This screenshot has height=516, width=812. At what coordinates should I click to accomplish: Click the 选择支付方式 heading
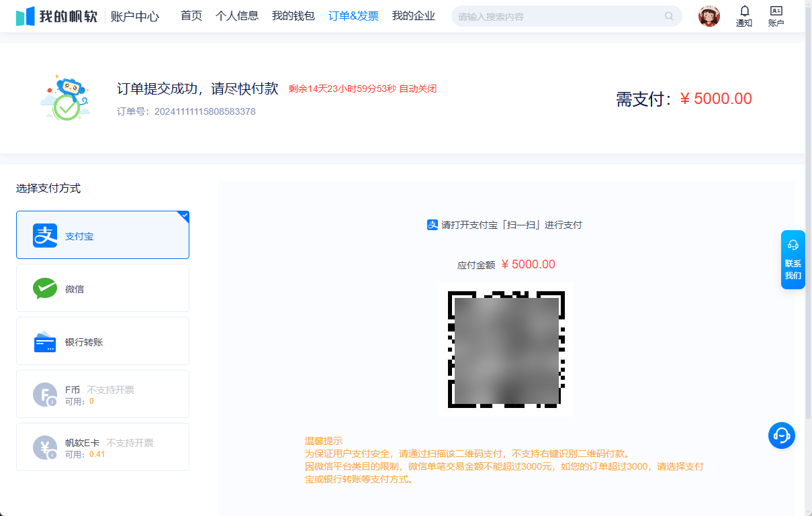(48, 189)
